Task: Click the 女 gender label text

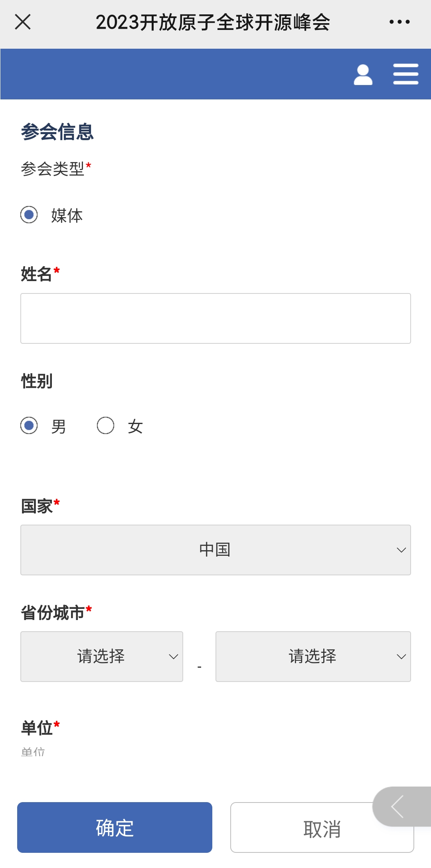Action: pos(135,426)
